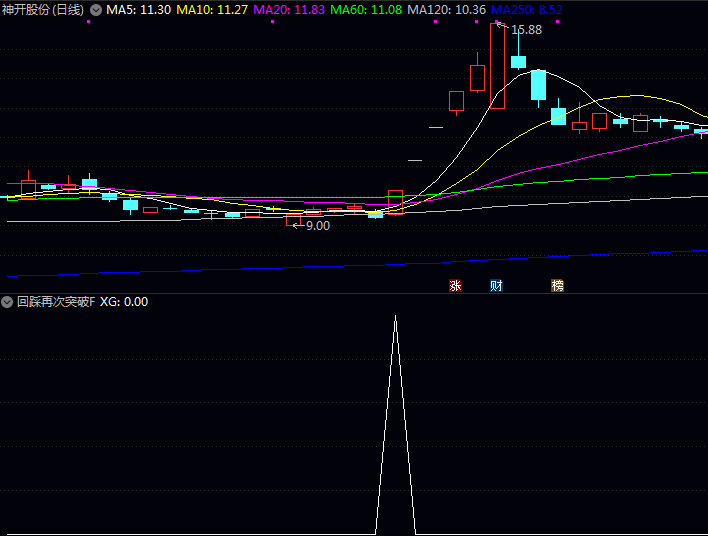Viewport: 708px width, 536px height.
Task: Click the 9.00 low price annotation
Action: [x=317, y=226]
